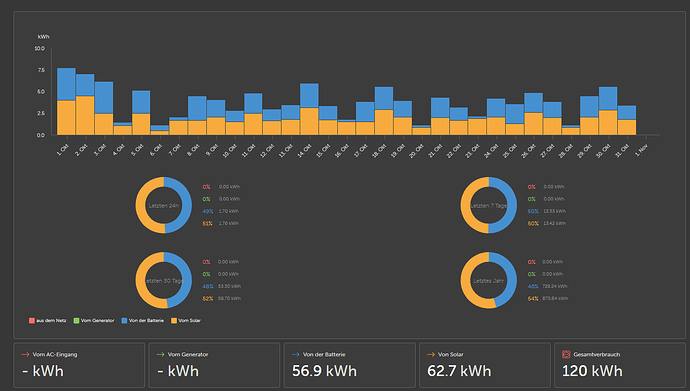Open the Vom Generator summary card value
Viewport: 690px width, 391px height.
[178, 371]
